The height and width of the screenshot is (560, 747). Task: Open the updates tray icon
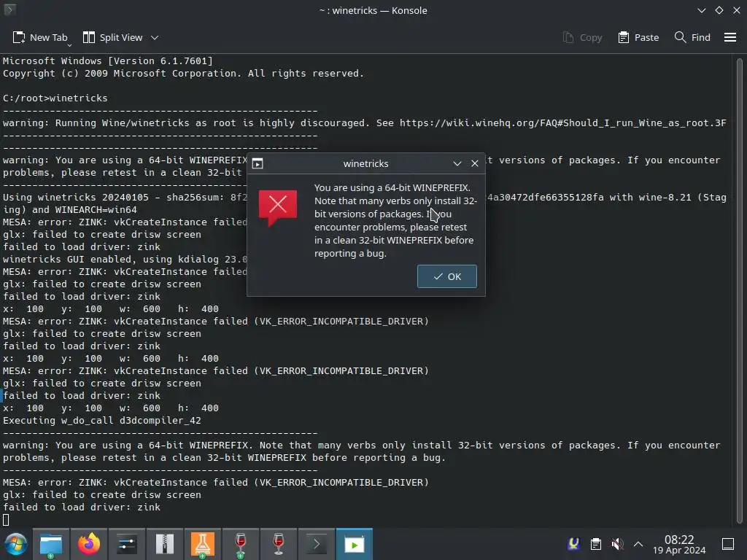[574, 544]
